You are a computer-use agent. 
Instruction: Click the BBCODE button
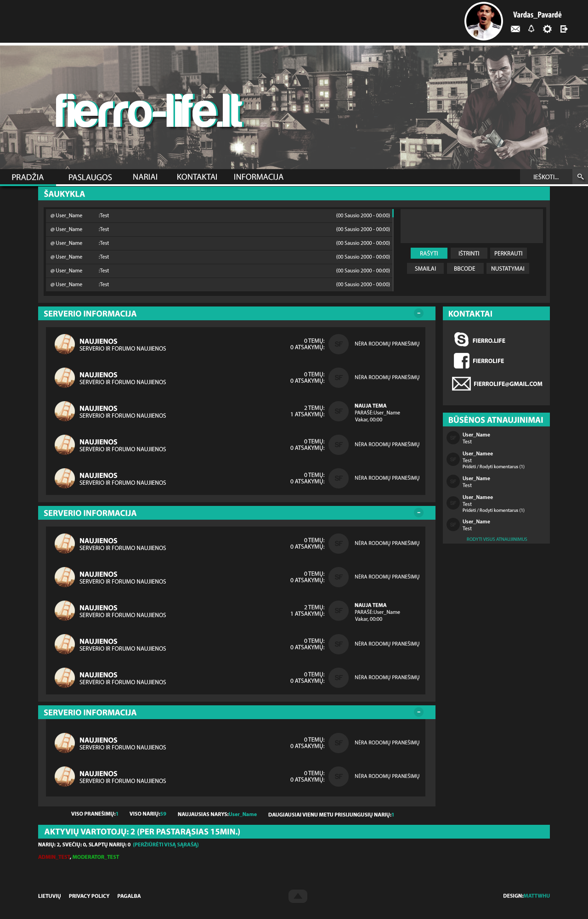coord(464,268)
